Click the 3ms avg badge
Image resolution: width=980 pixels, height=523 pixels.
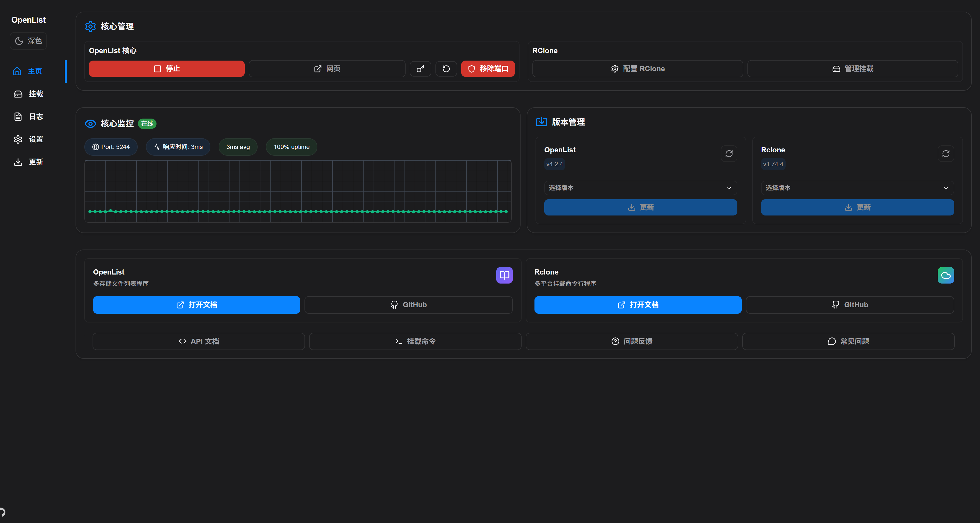point(238,147)
